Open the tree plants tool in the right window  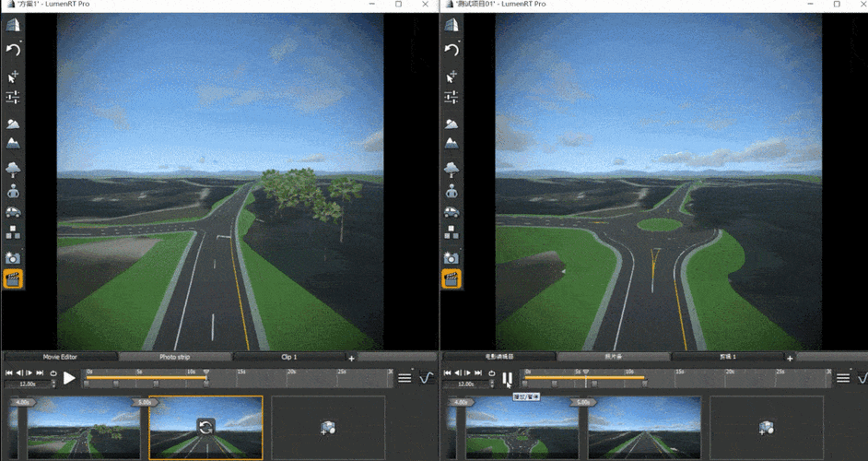(x=452, y=169)
